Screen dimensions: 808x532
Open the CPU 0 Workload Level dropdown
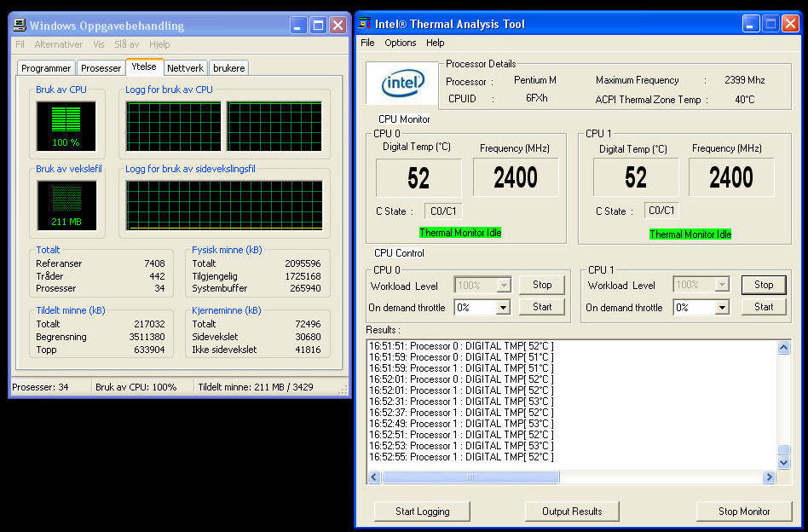(x=504, y=285)
